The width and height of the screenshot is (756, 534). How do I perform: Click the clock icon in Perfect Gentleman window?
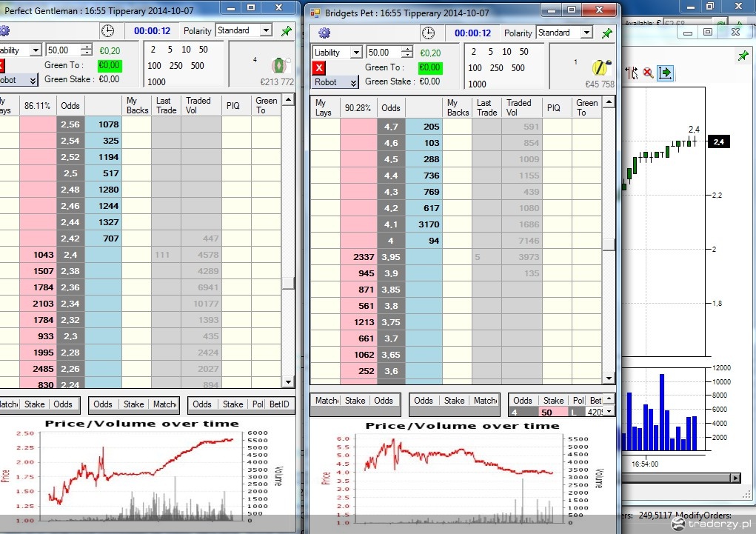(x=107, y=31)
